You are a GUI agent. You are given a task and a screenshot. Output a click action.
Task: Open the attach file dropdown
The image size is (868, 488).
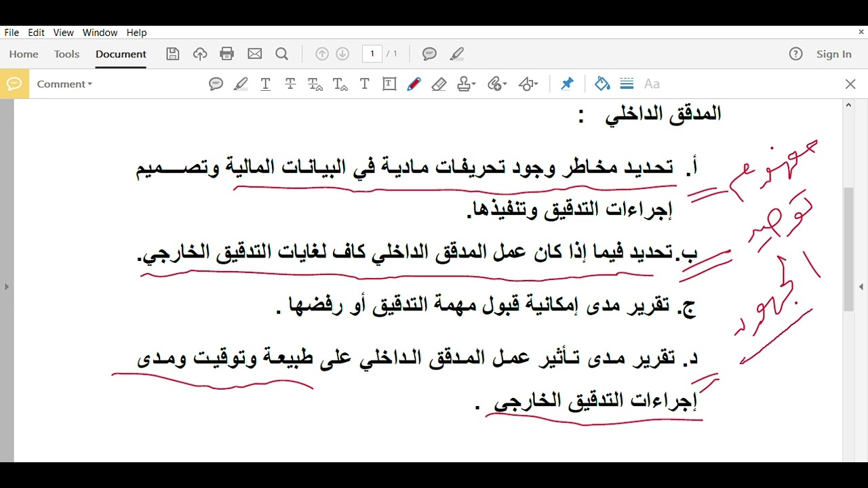tap(497, 84)
